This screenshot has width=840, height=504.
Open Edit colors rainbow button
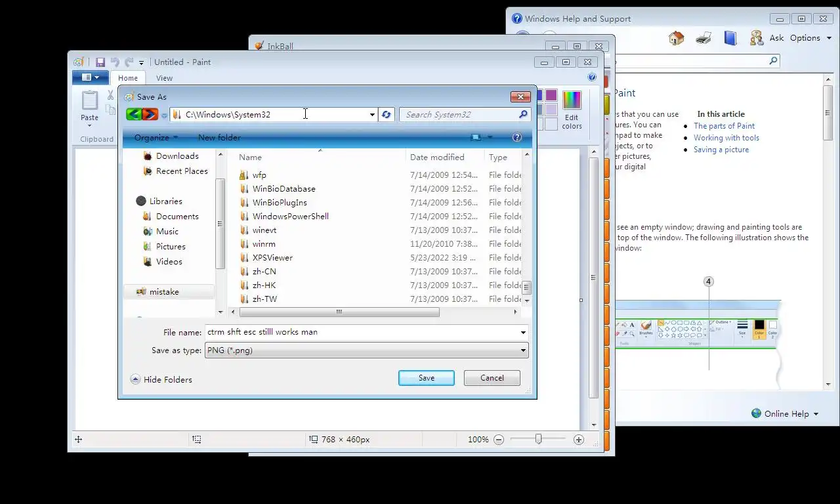pyautogui.click(x=572, y=110)
